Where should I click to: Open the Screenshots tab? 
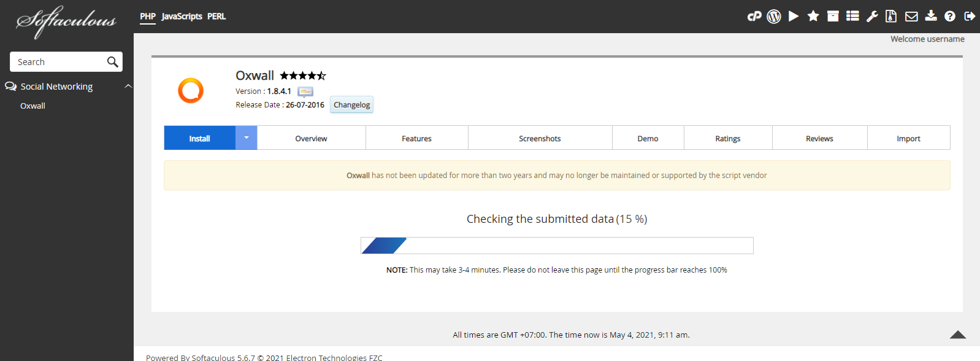[540, 139]
